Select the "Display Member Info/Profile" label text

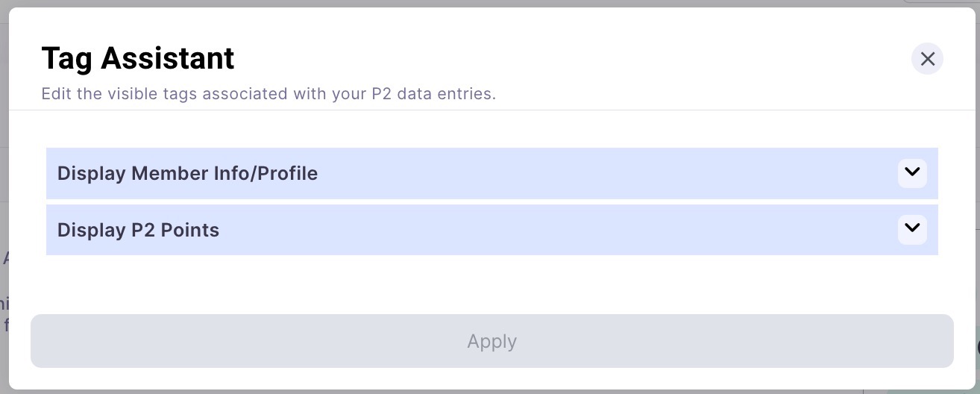[187, 173]
